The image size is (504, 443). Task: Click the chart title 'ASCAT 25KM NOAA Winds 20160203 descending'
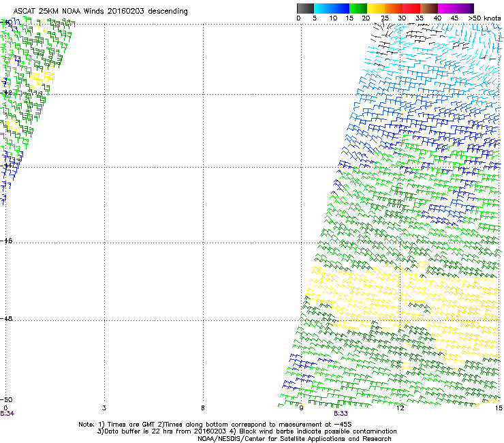(101, 12)
